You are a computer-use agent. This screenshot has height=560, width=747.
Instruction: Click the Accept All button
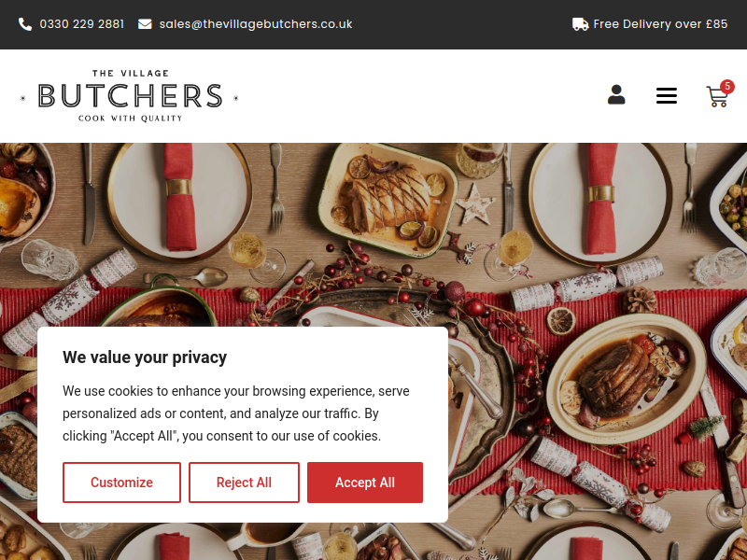click(x=365, y=483)
